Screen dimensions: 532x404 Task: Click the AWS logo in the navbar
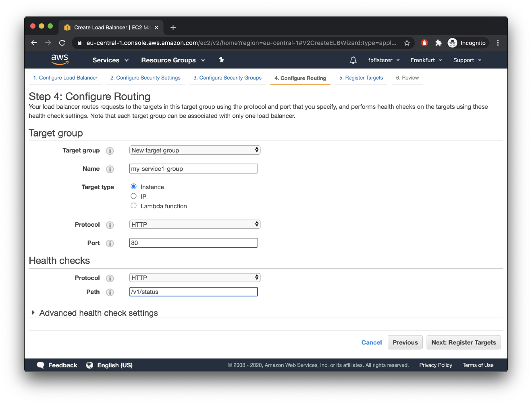(60, 60)
